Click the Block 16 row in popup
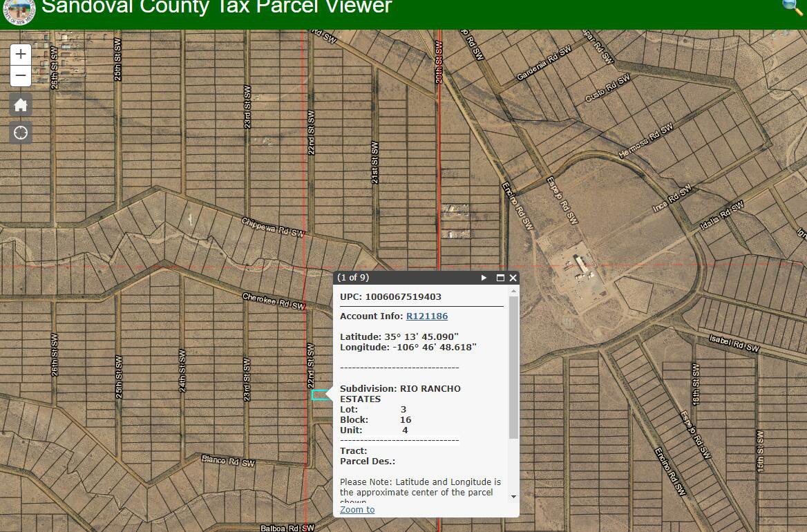Image resolution: width=807 pixels, height=532 pixels. point(376,420)
